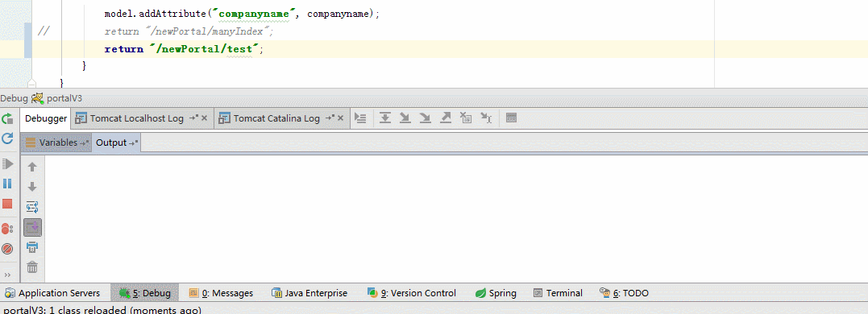Toggle scroll to end of output
The image size is (868, 314).
(x=32, y=227)
